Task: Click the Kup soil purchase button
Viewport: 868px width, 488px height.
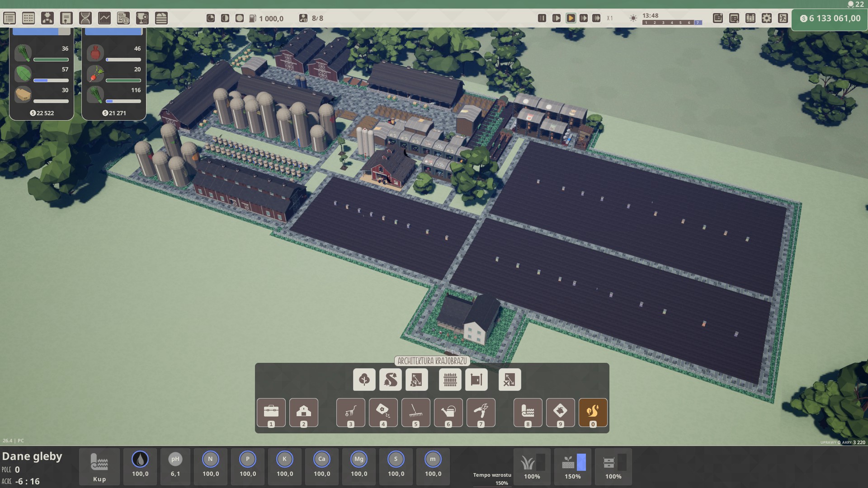Action: pos(99,467)
